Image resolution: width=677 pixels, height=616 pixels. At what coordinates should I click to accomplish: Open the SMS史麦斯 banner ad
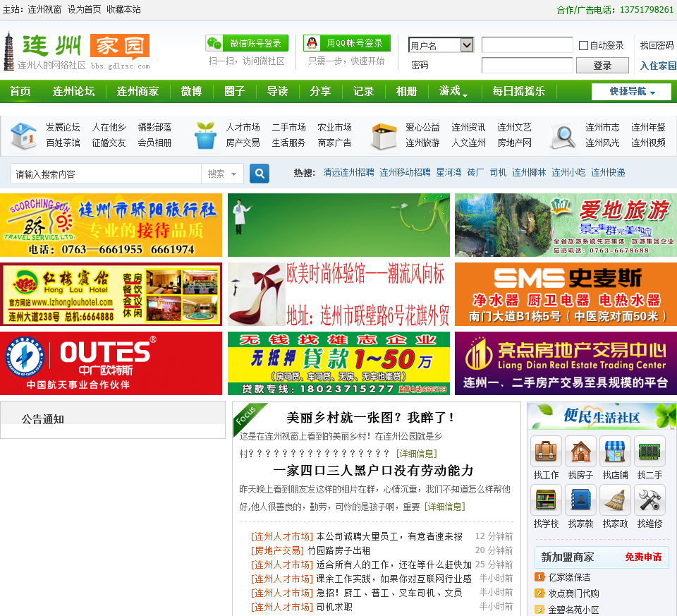pos(566,294)
